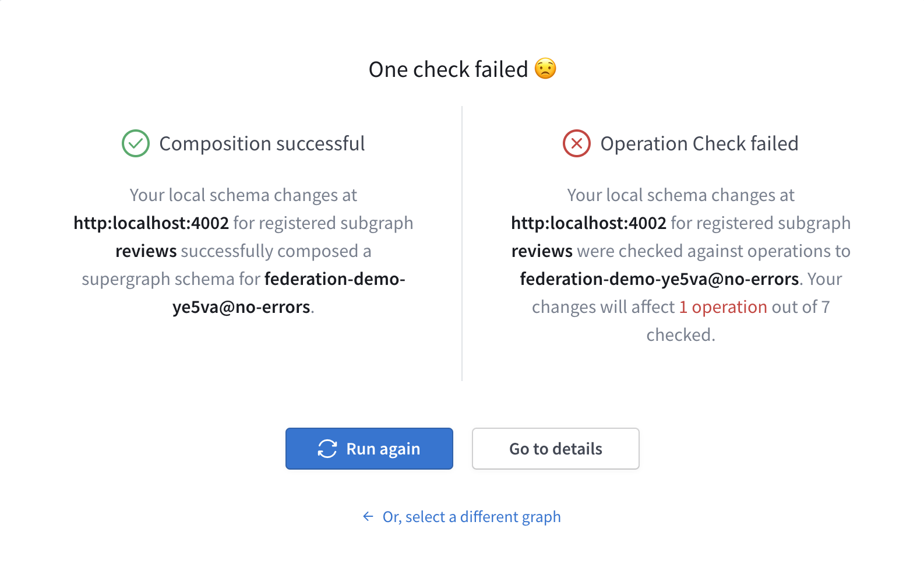Click the frowning emoji in the title
Screen dimensions: 924x578
point(546,68)
